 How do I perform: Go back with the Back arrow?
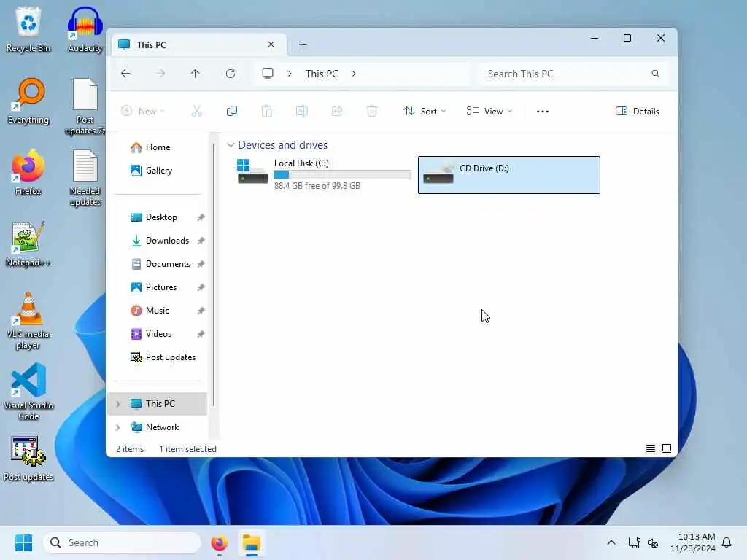point(125,74)
